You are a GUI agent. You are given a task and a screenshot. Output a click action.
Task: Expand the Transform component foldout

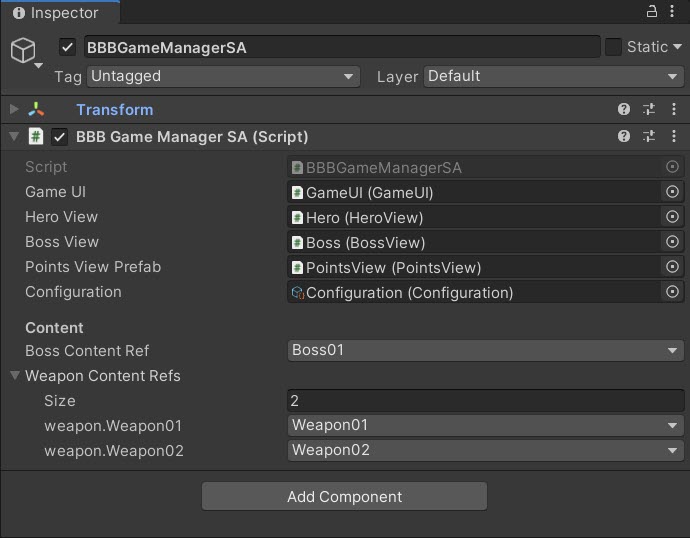point(14,110)
